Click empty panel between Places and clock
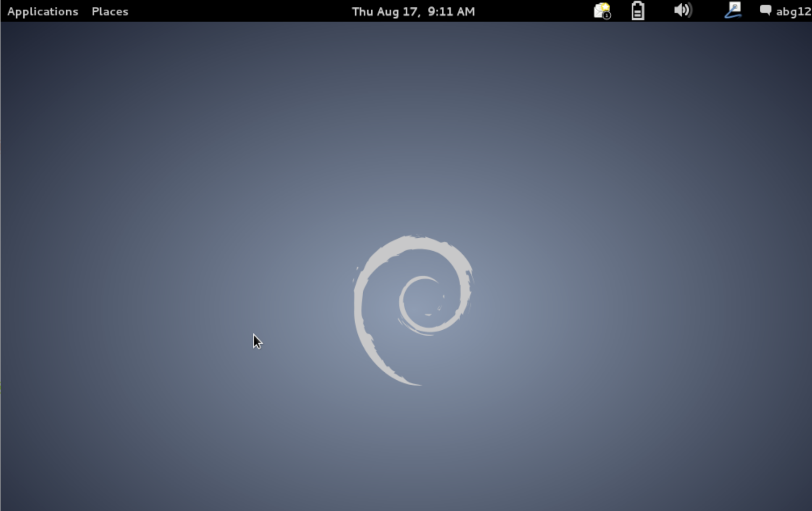The image size is (812, 511). point(237,11)
